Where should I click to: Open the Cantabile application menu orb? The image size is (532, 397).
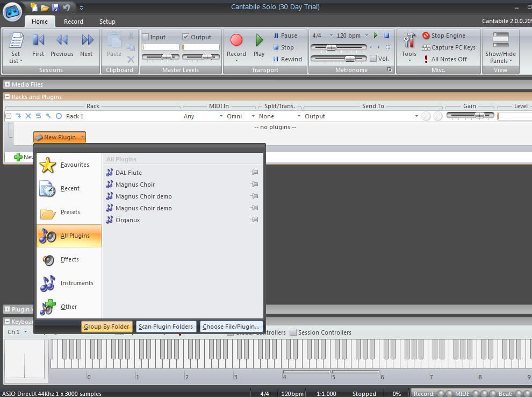(x=12, y=12)
